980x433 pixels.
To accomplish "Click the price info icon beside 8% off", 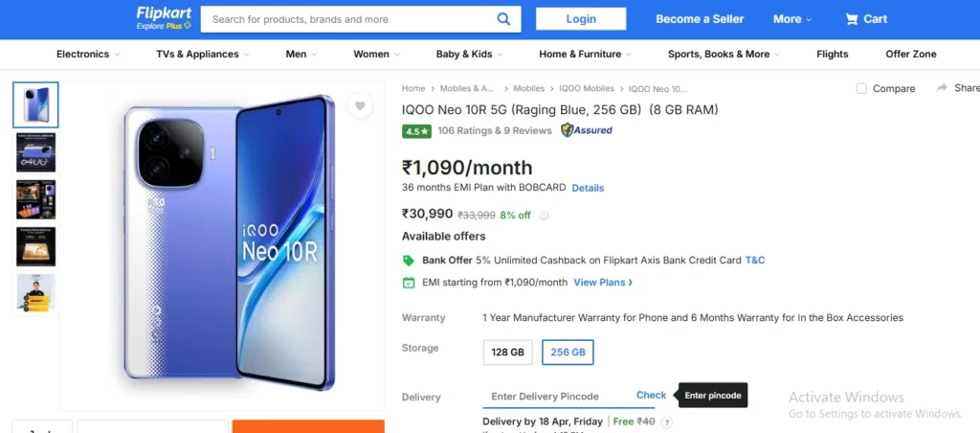I will [544, 216].
